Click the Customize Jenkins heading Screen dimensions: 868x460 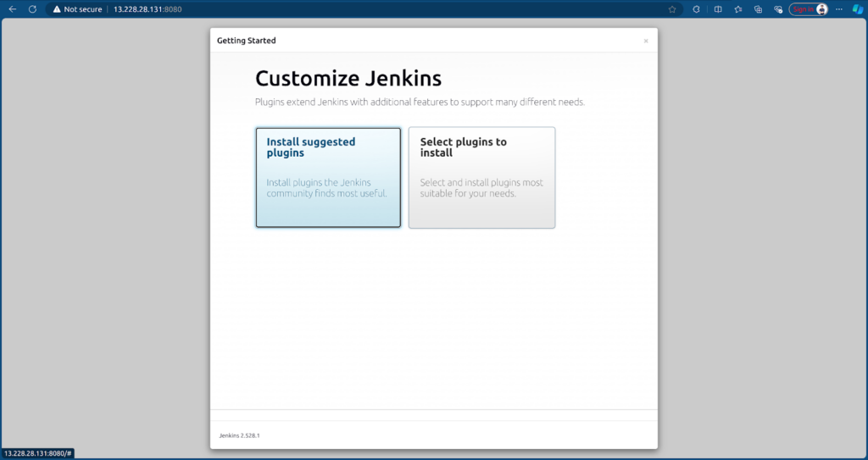(348, 79)
